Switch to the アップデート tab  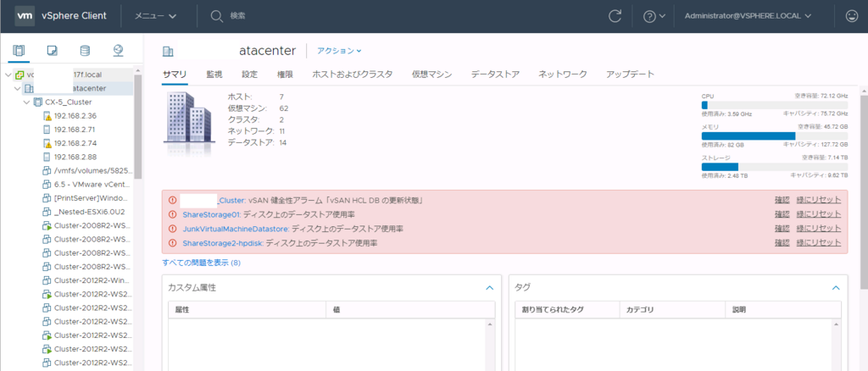[630, 74]
